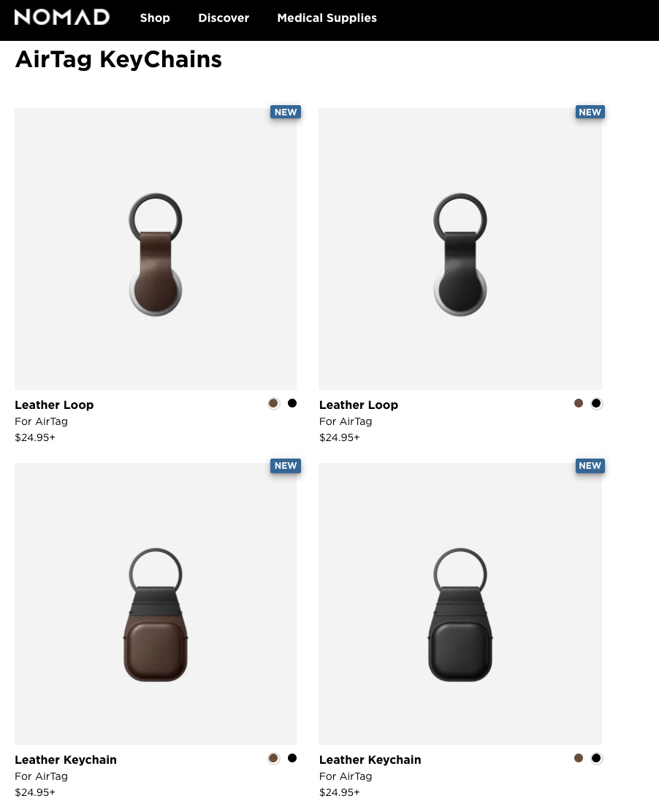Select black swatch on second Leather Loop
This screenshot has height=812, width=659.
click(x=596, y=403)
